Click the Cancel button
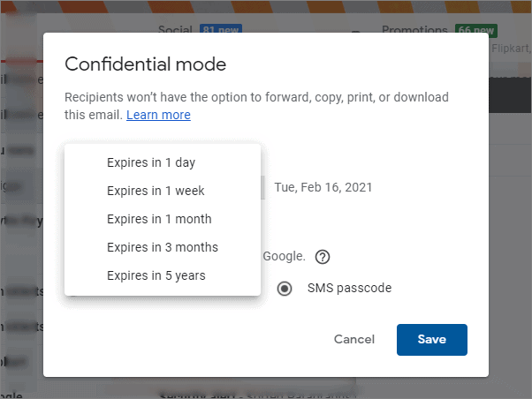Viewport: 532px width, 399px height. 354,339
